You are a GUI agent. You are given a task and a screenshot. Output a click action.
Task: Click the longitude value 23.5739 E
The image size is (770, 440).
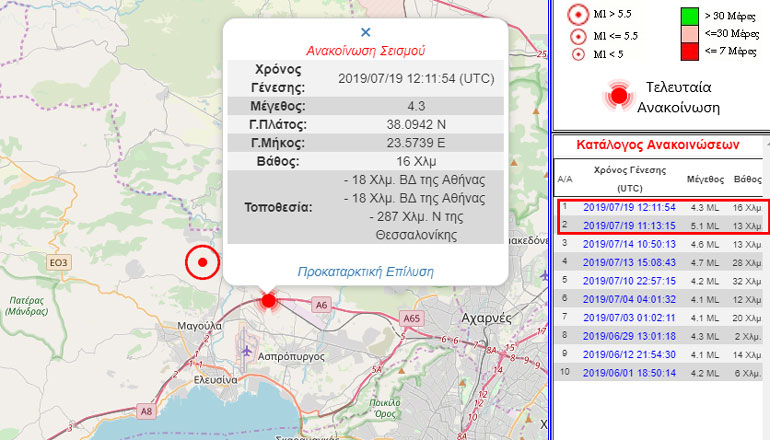(x=416, y=143)
